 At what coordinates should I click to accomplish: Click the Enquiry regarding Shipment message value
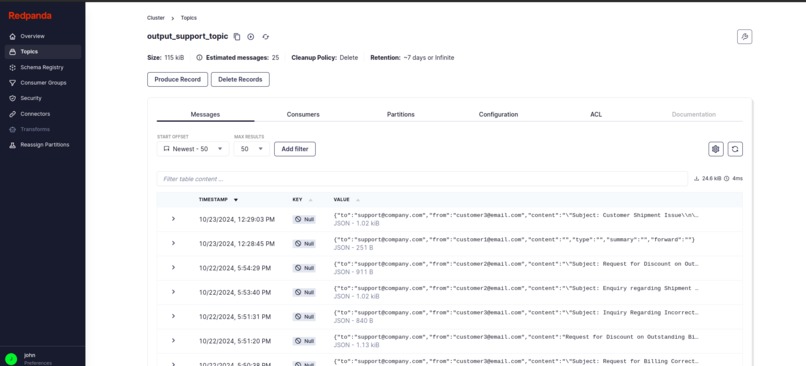tap(516, 288)
